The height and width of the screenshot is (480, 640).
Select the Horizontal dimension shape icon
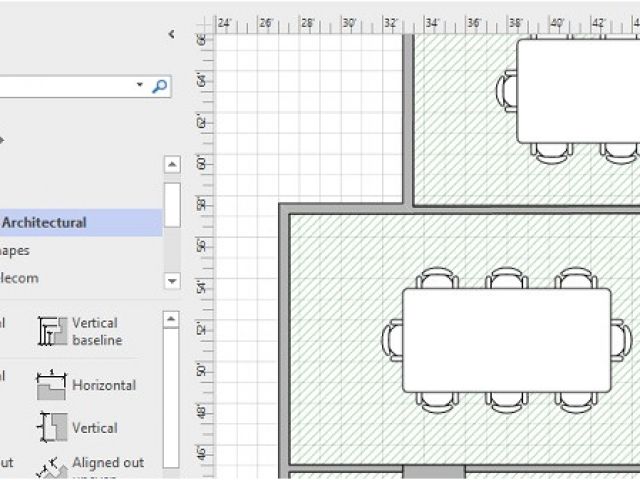pyautogui.click(x=52, y=385)
